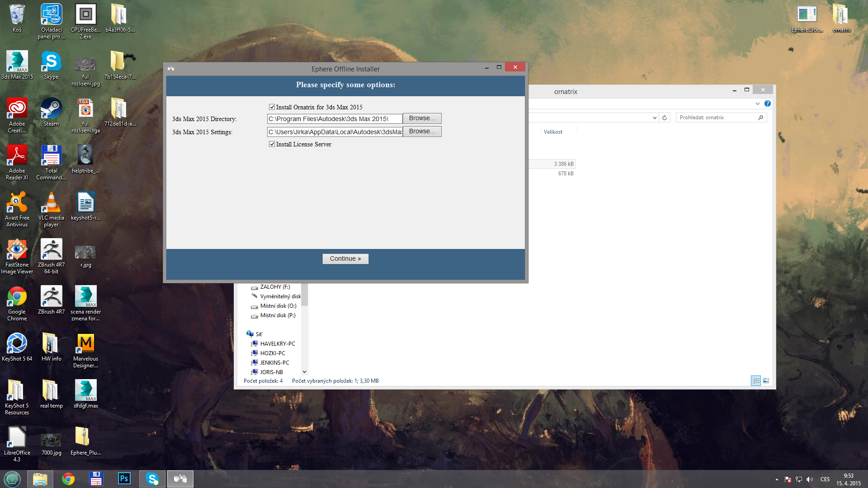Select the Síť network node in Explorer
Image resolution: width=868 pixels, height=488 pixels.
coord(255,334)
